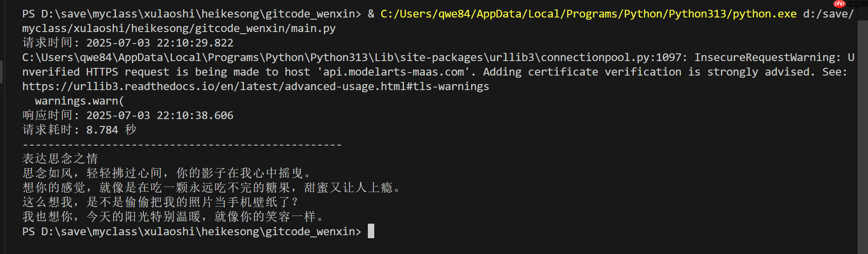Click the line starting 我也想你
The height and width of the screenshot is (254, 868).
pos(174,217)
